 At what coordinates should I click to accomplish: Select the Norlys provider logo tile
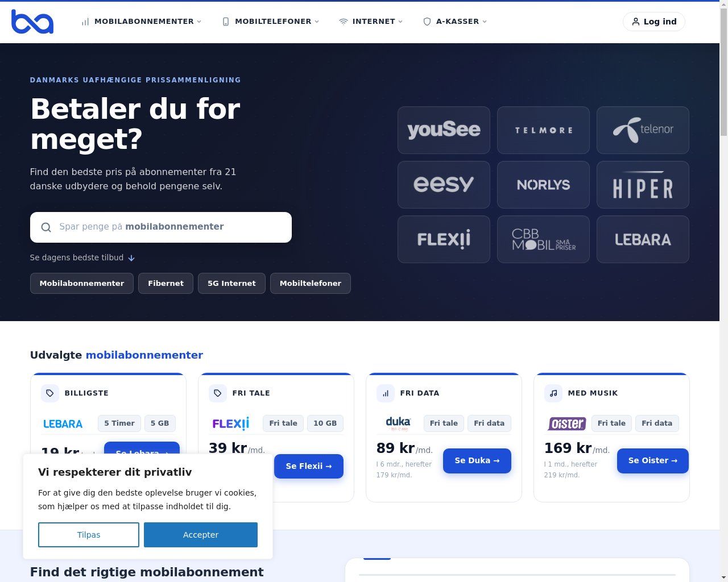(543, 185)
